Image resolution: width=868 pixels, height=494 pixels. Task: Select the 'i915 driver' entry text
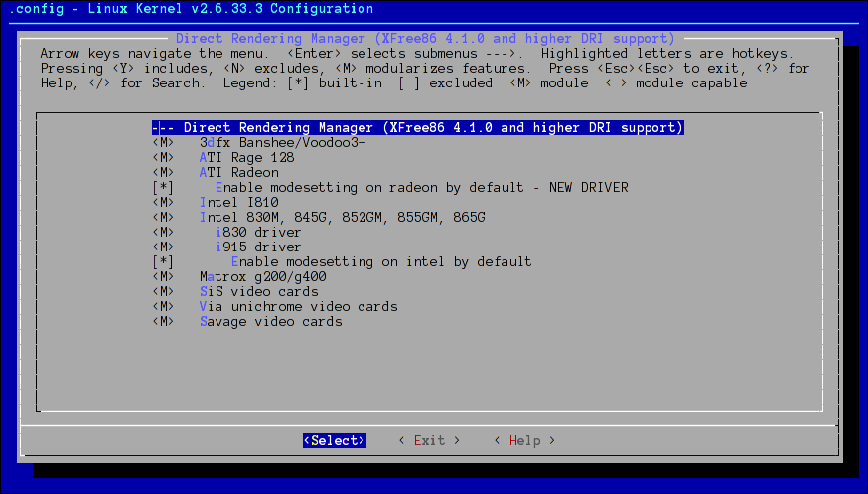(258, 247)
